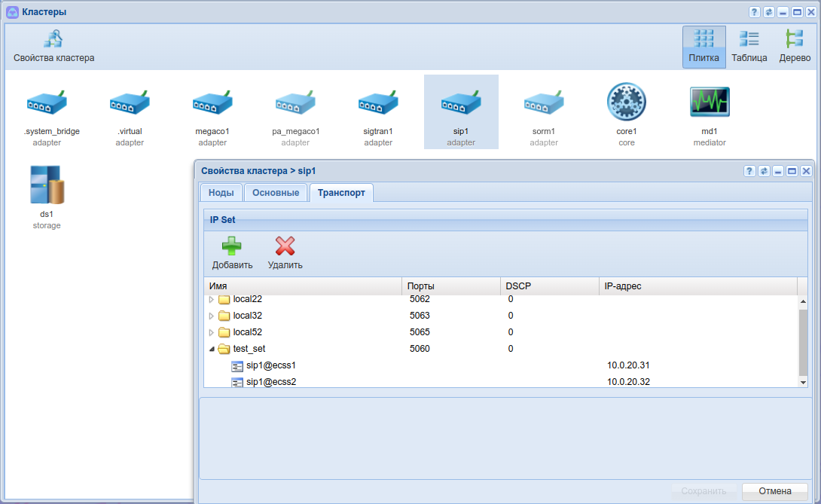Viewport: 821px width, 504px height.
Task: Click the red Удалить cross icon
Action: click(285, 246)
